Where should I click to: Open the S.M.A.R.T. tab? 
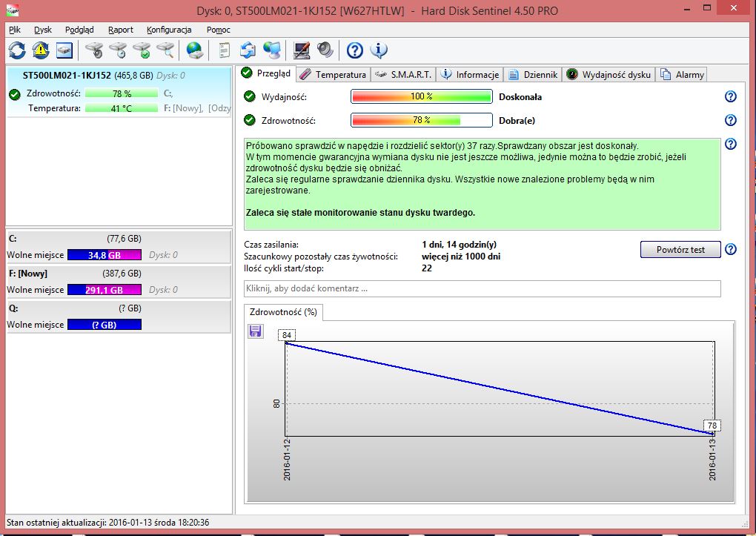(403, 75)
